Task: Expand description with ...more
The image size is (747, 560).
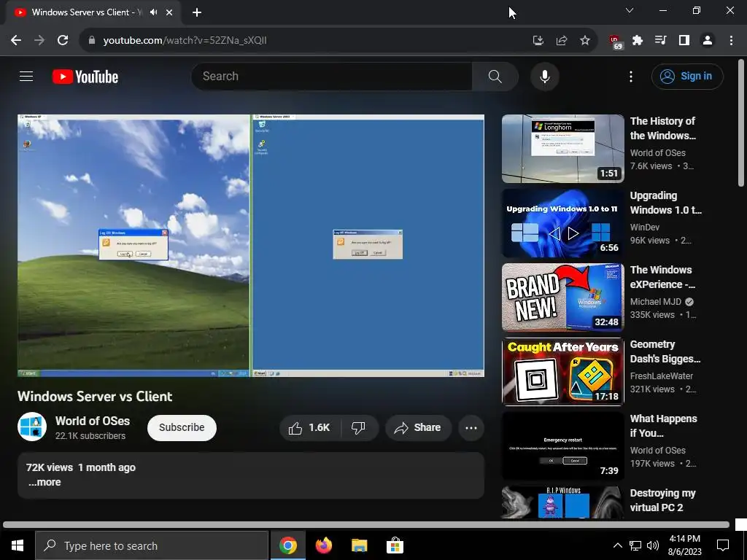Action: point(44,482)
